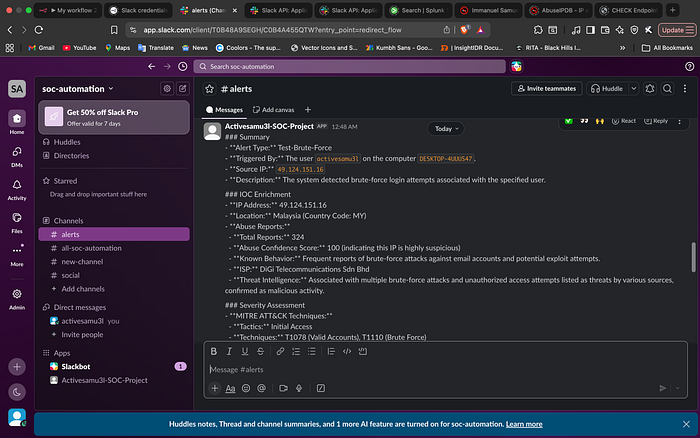The image size is (700, 438).
Task: Toggle bold formatting in composer
Action: coord(214,351)
